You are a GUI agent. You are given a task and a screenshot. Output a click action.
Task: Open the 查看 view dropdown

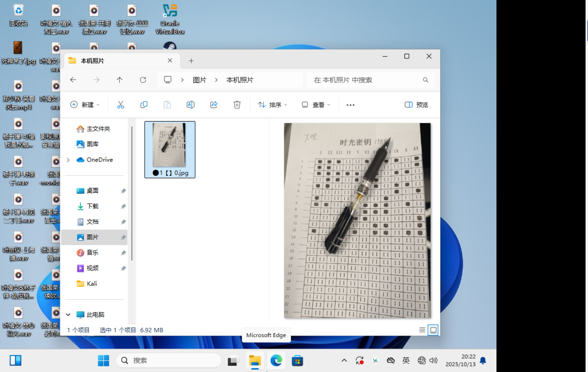[316, 105]
